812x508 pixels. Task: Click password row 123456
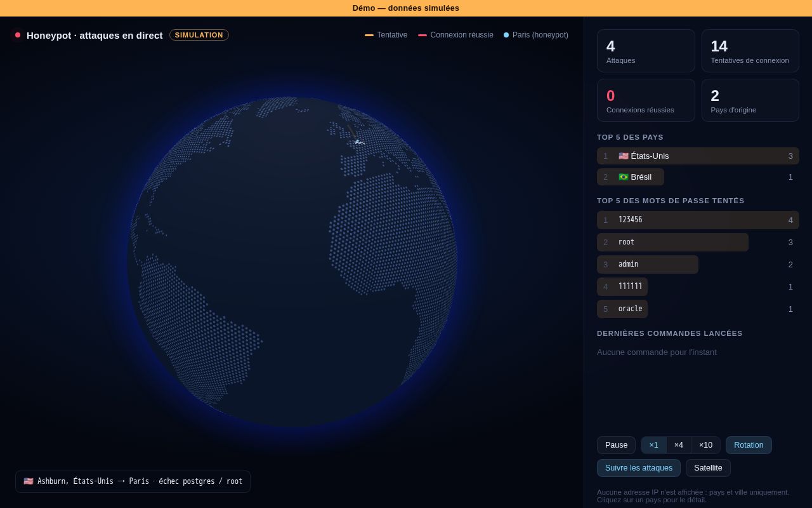pyautogui.click(x=698, y=220)
